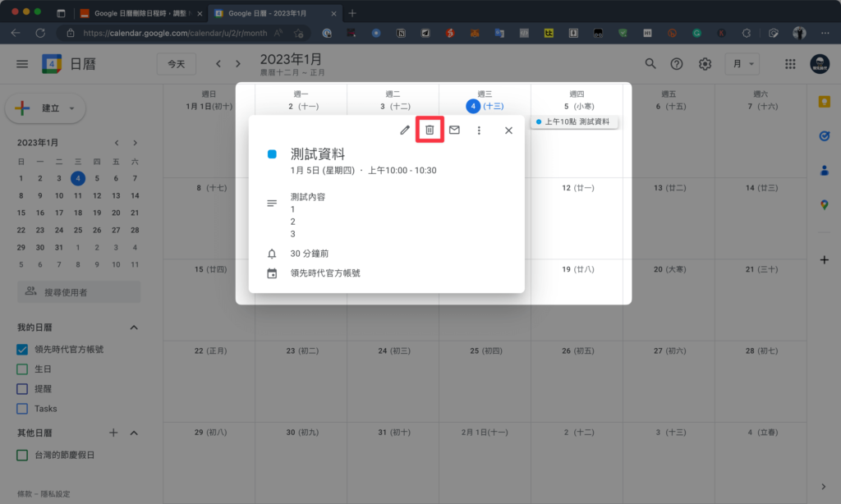This screenshot has width=841, height=504.
Task: Click the 今天 button
Action: (x=177, y=64)
